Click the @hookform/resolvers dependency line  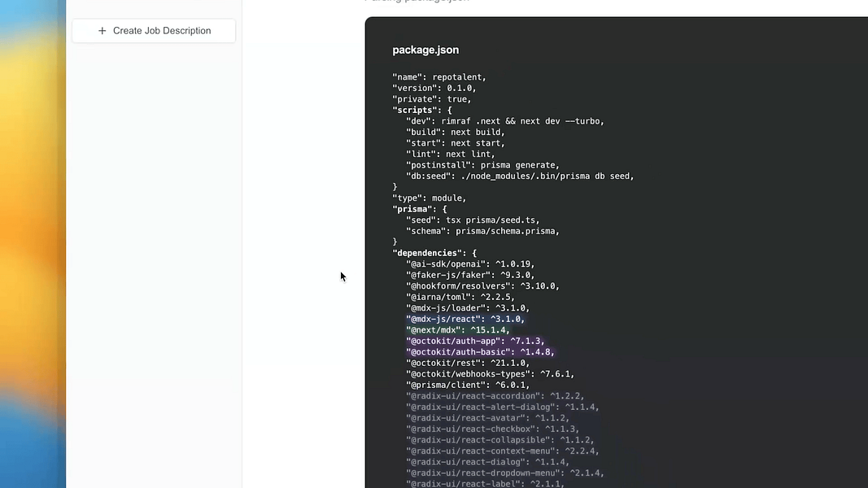[482, 286]
